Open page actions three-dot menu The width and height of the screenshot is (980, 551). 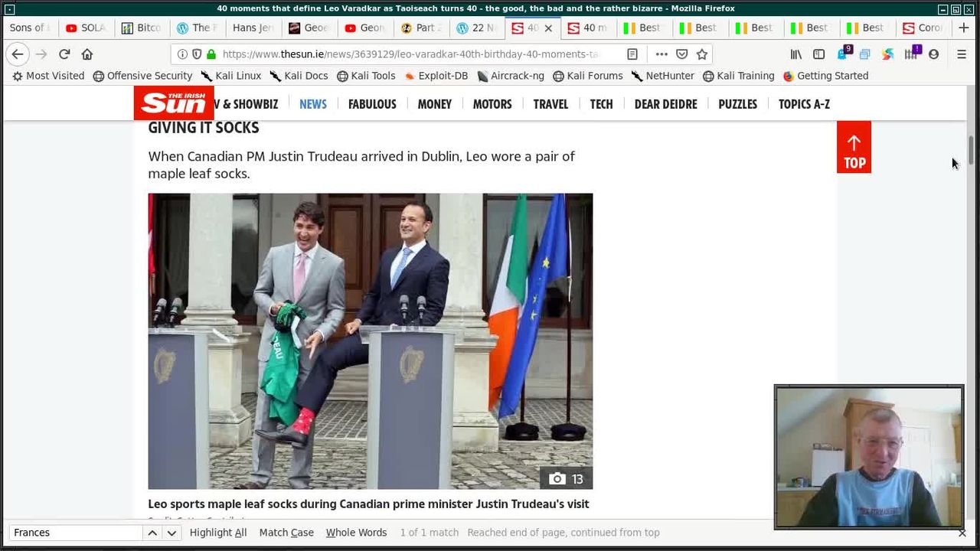pyautogui.click(x=661, y=54)
